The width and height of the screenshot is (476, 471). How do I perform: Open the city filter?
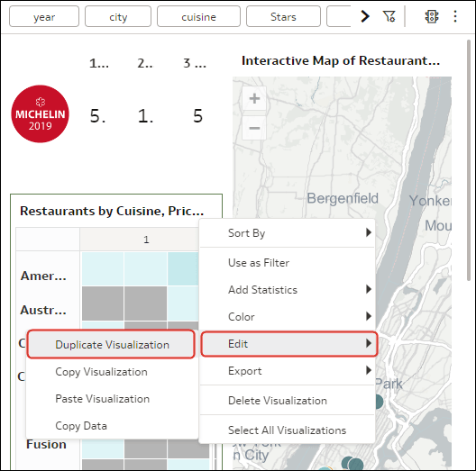click(x=118, y=17)
